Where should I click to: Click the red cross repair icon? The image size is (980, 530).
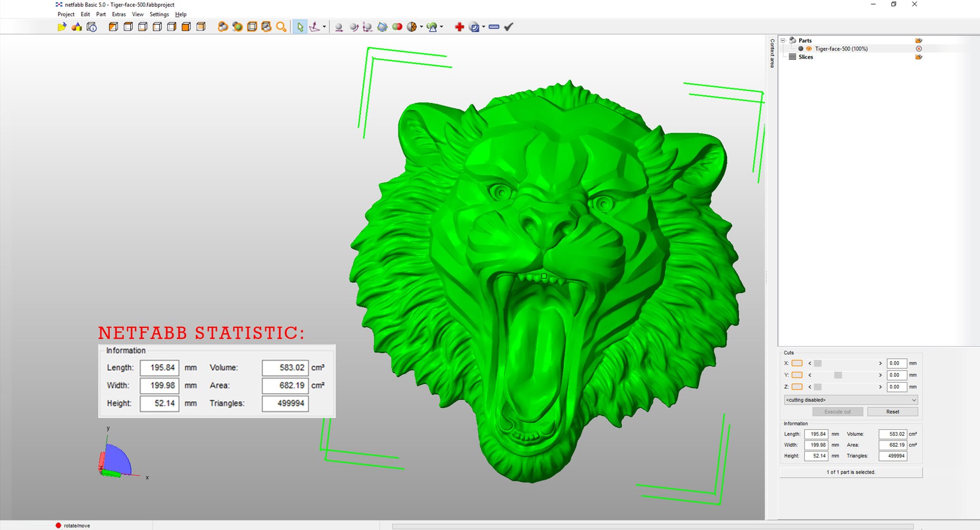[459, 27]
